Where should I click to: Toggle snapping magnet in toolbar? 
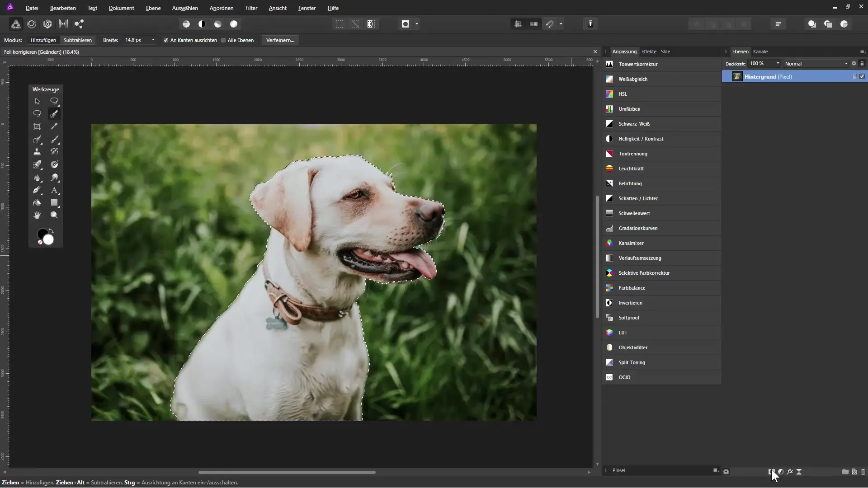click(x=550, y=24)
